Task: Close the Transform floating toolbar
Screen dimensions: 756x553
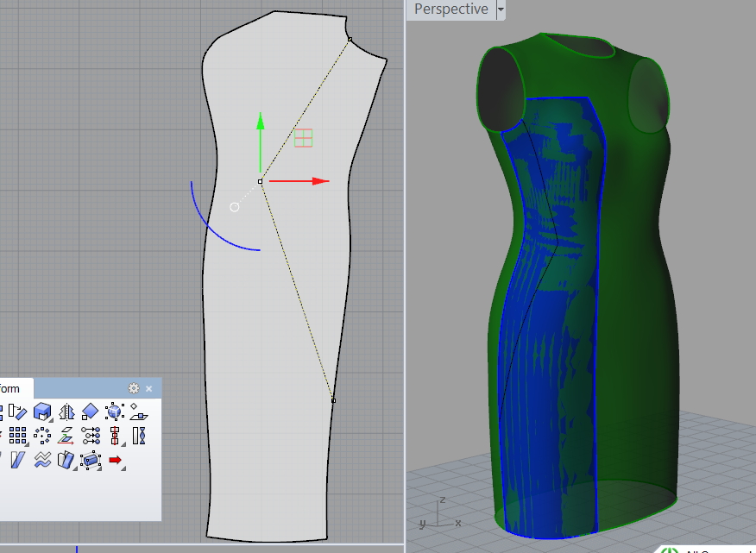Action: click(148, 388)
